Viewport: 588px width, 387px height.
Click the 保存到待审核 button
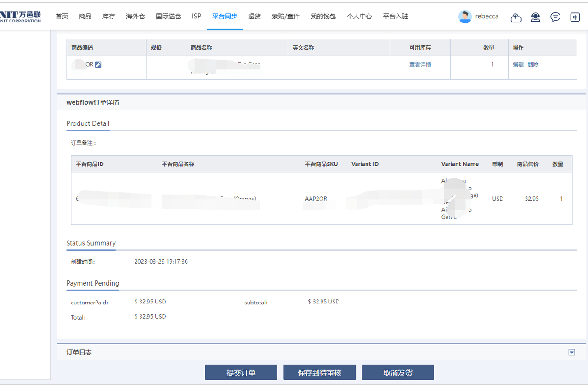coord(320,372)
